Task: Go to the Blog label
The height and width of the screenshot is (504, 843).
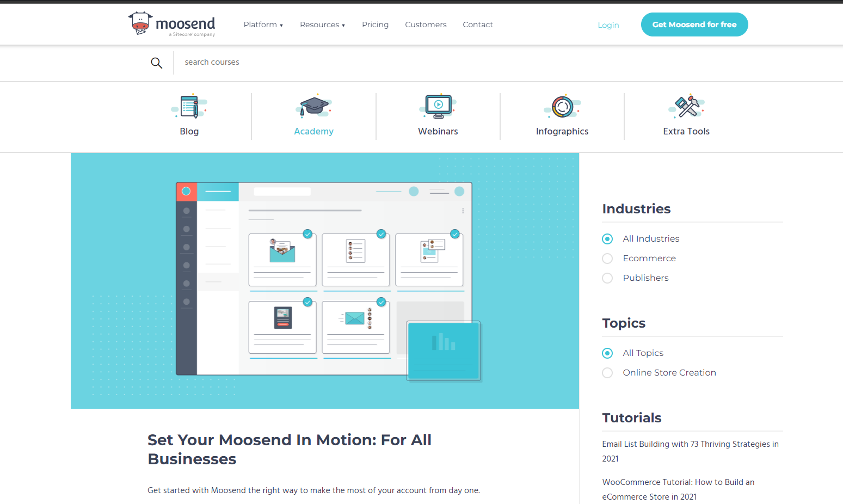Action: click(189, 131)
